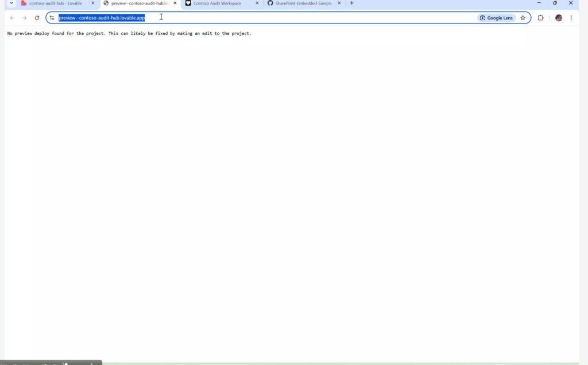Open the tab search dropdown arrow
Viewport: 588px width, 365px height.
(x=11, y=3)
